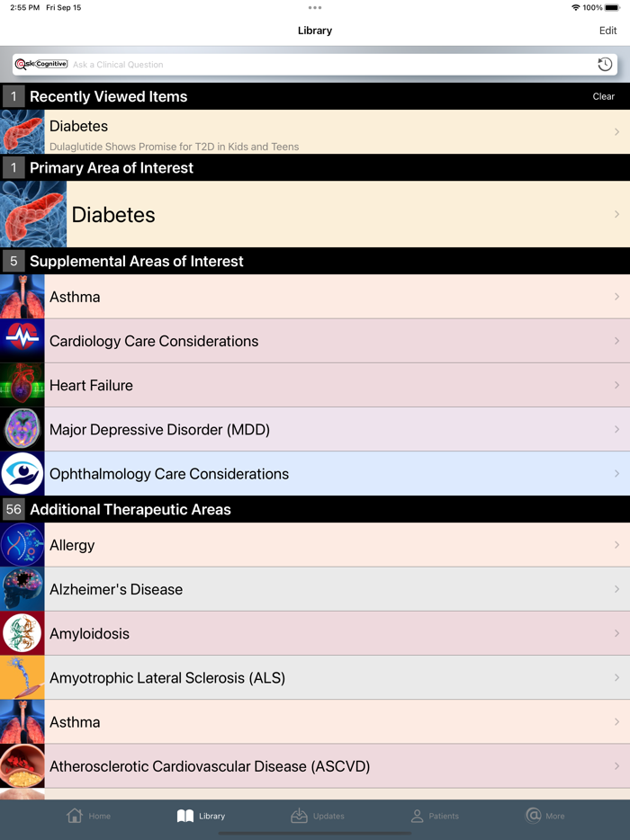Select the Amyloidosis thumbnail icon
630x840 pixels.
pyautogui.click(x=22, y=633)
